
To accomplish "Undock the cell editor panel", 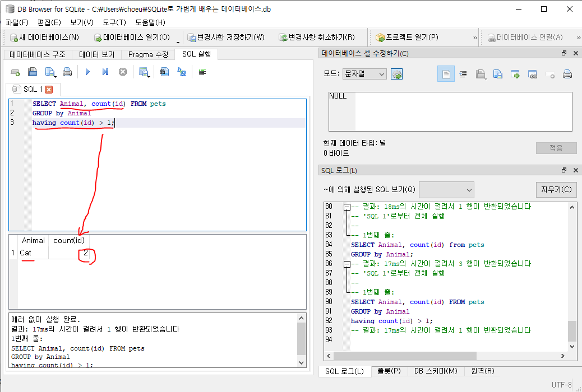I will point(564,53).
